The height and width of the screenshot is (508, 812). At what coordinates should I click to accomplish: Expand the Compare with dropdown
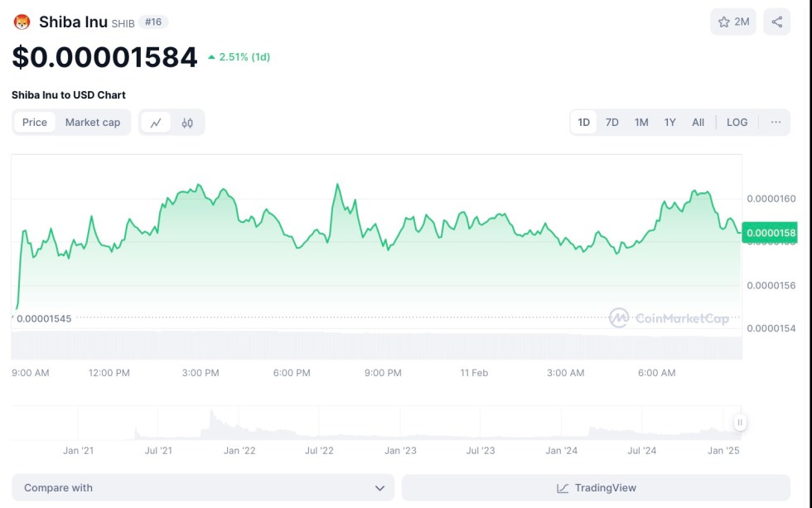pyautogui.click(x=203, y=488)
